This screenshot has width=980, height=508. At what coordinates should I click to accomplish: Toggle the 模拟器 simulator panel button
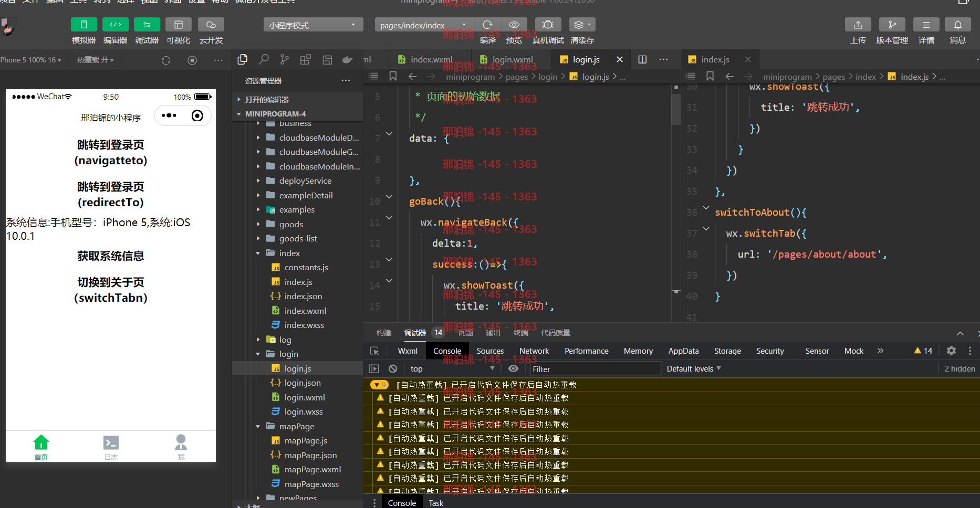(84, 25)
